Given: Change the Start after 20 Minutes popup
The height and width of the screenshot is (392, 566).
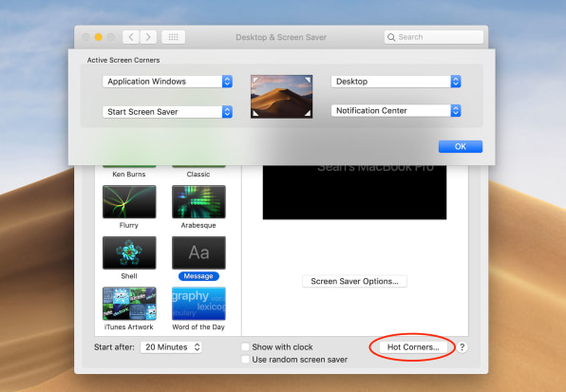Looking at the screenshot, I should coord(171,347).
